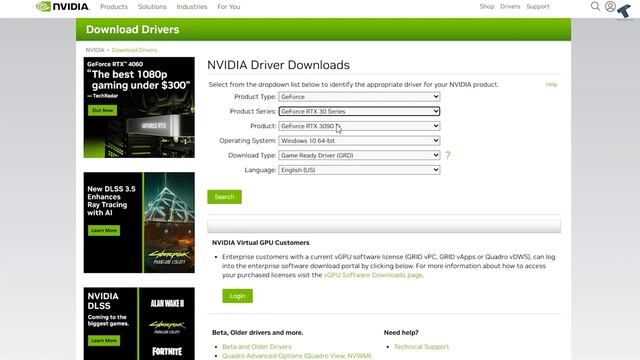Open vGPU Software Downloads page link
This screenshot has width=640, height=360.
[x=373, y=275]
